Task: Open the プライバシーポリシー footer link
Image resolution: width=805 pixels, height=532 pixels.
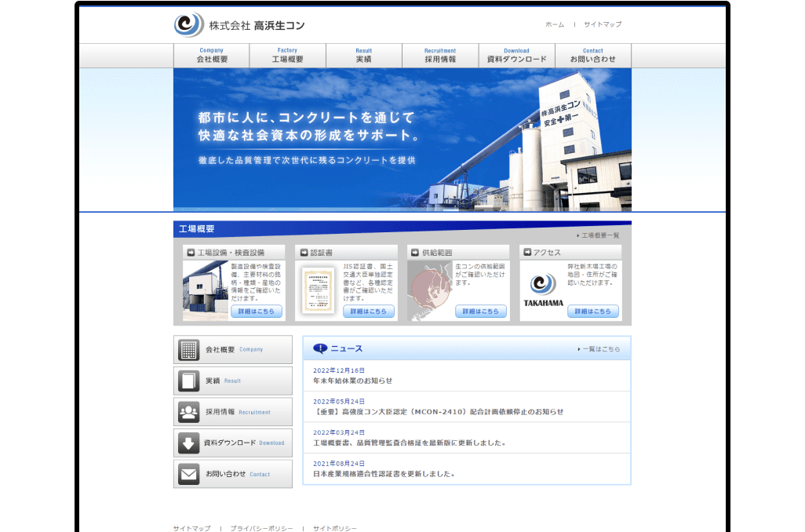Action: 262,528
